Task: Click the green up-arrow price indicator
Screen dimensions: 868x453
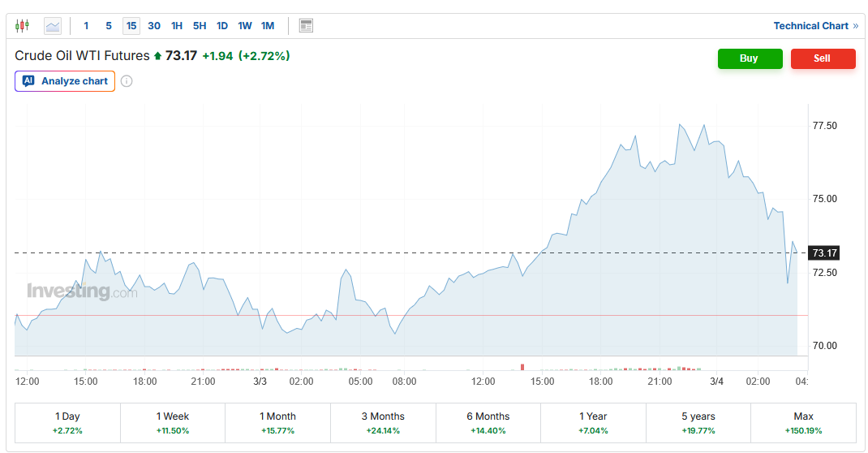Action: pyautogui.click(x=157, y=56)
